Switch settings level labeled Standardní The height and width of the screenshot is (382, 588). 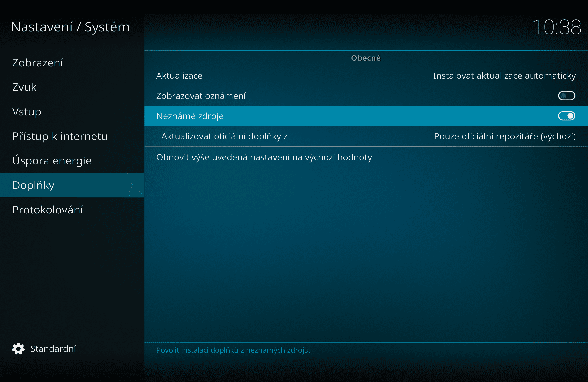pos(53,349)
